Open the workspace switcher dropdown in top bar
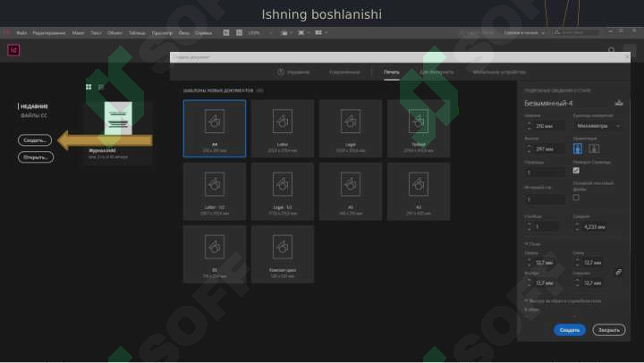The height and width of the screenshot is (363, 644). pos(524,32)
